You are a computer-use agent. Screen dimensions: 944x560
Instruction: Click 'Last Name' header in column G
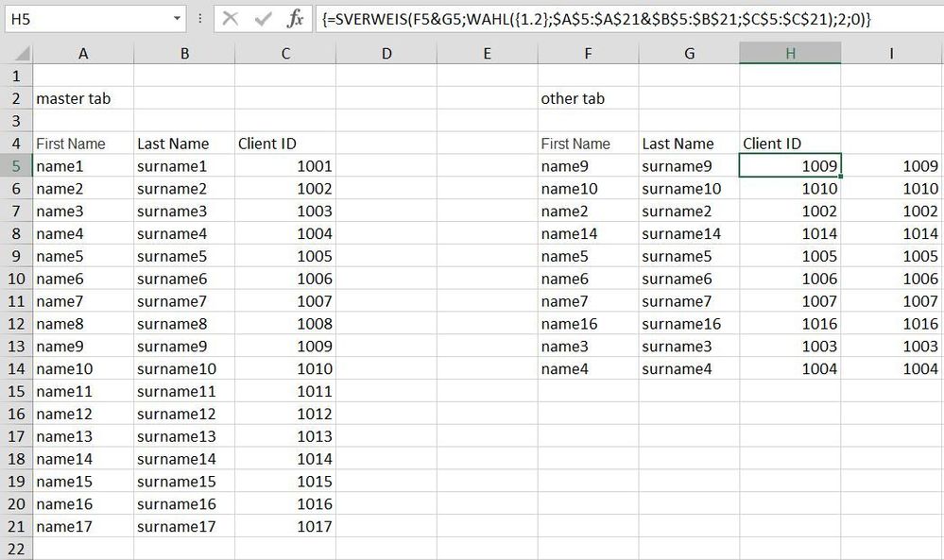(689, 144)
